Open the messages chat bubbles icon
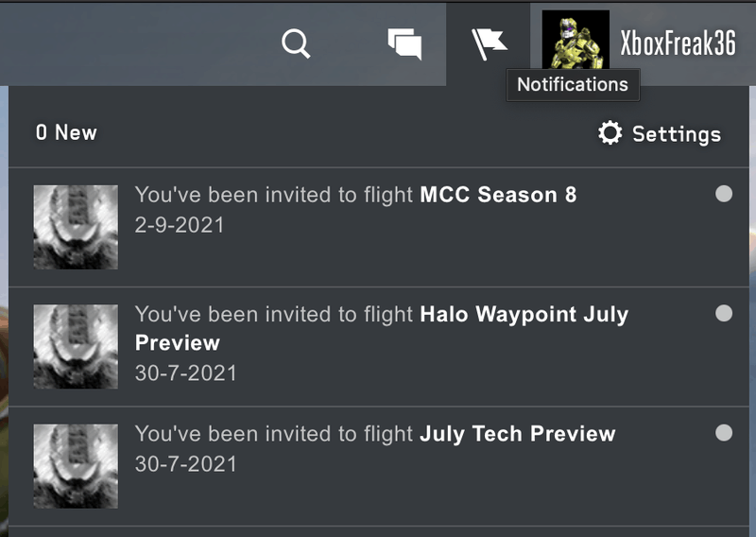This screenshot has width=756, height=537. pos(404,43)
